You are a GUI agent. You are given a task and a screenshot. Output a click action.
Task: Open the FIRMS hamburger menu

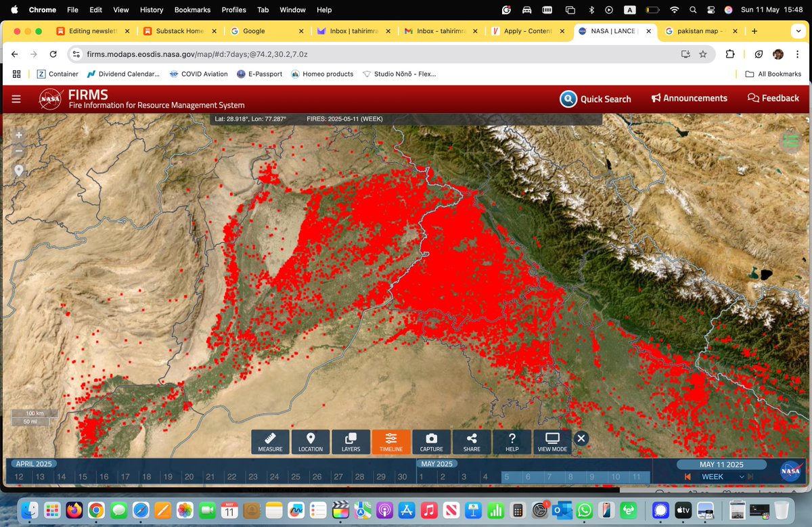click(16, 99)
